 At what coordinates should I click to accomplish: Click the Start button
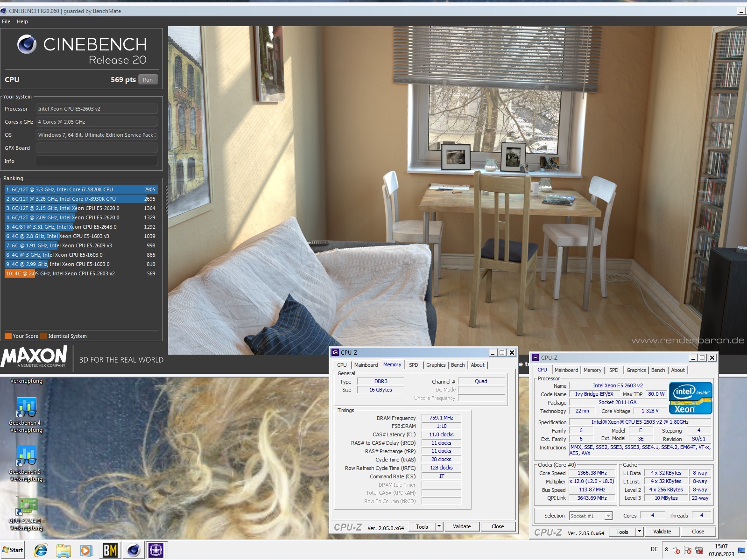(x=13, y=550)
